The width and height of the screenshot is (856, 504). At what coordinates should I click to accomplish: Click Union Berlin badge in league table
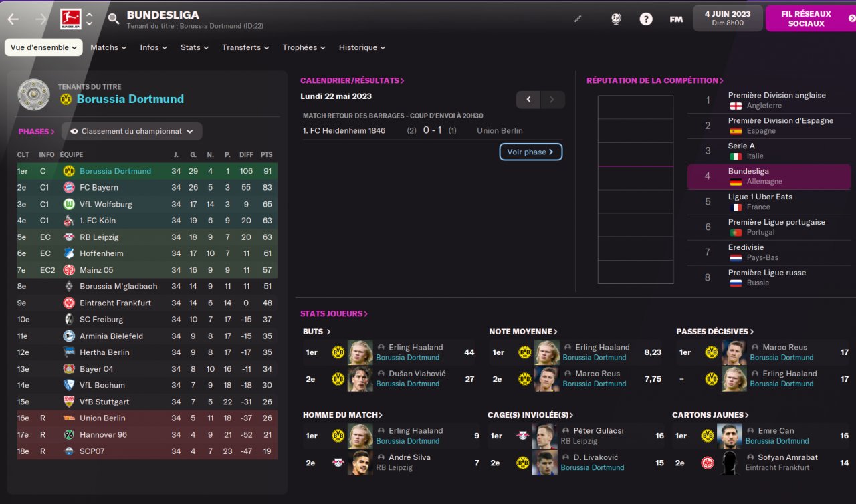tap(68, 418)
